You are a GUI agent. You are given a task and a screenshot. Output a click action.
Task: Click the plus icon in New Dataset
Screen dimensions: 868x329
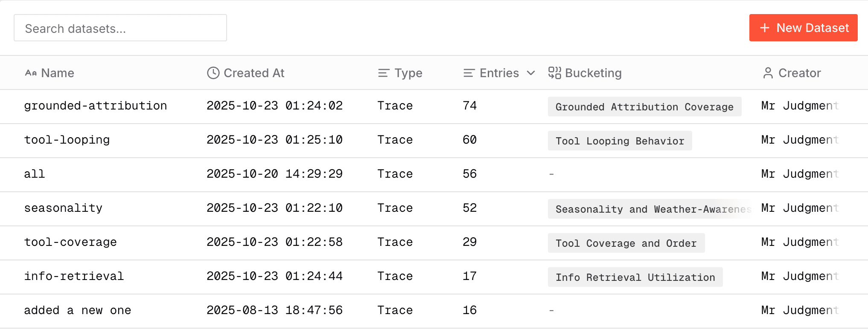click(765, 28)
